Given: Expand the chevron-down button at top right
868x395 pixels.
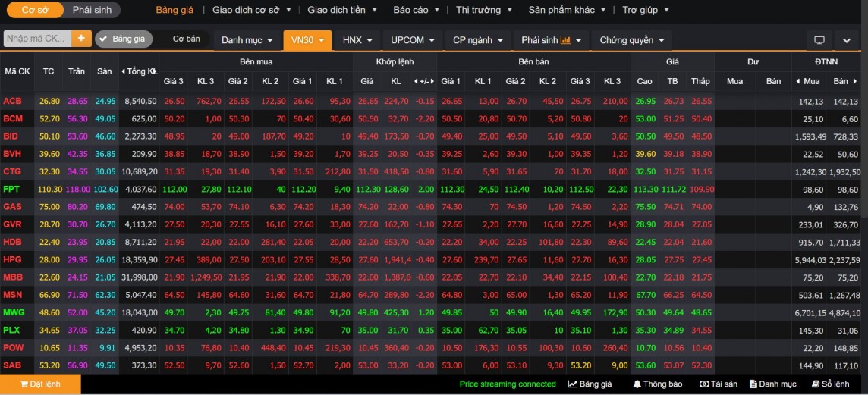Looking at the screenshot, I should tap(847, 40).
